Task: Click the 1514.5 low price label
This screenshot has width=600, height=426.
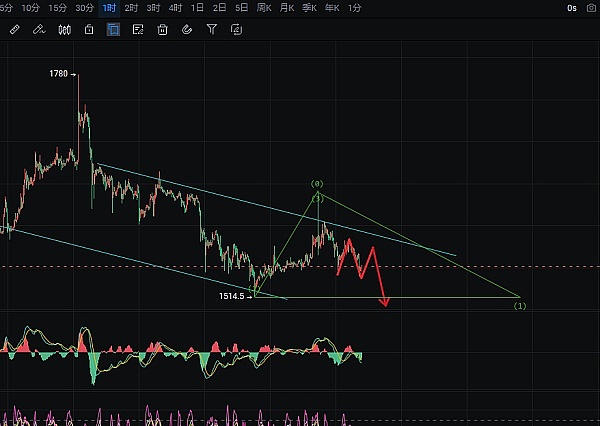Action: 233,296
